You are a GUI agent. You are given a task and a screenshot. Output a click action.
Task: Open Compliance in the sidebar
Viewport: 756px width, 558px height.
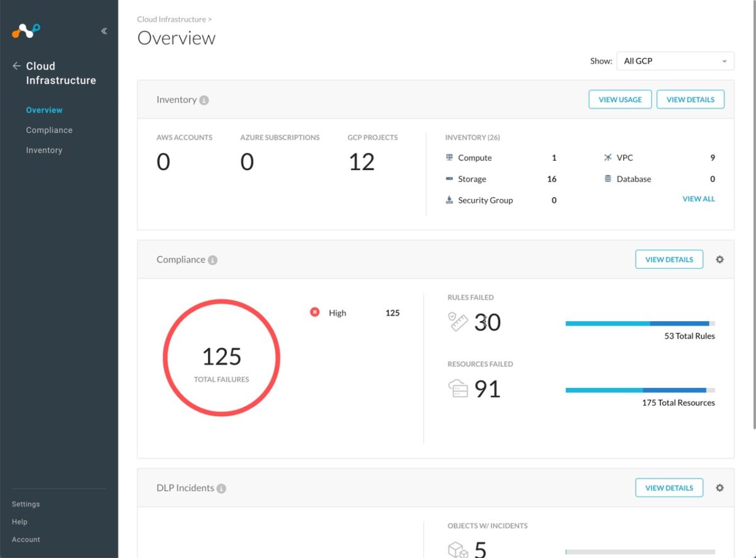point(49,130)
